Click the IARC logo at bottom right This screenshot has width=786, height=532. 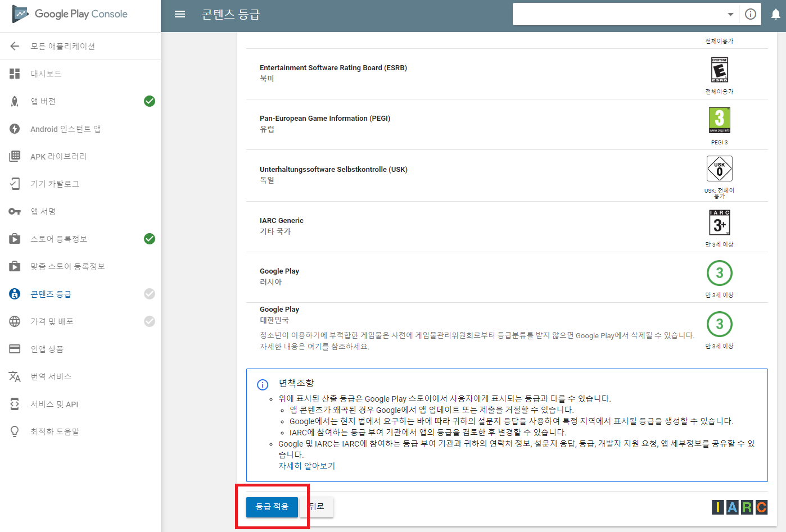[739, 507]
